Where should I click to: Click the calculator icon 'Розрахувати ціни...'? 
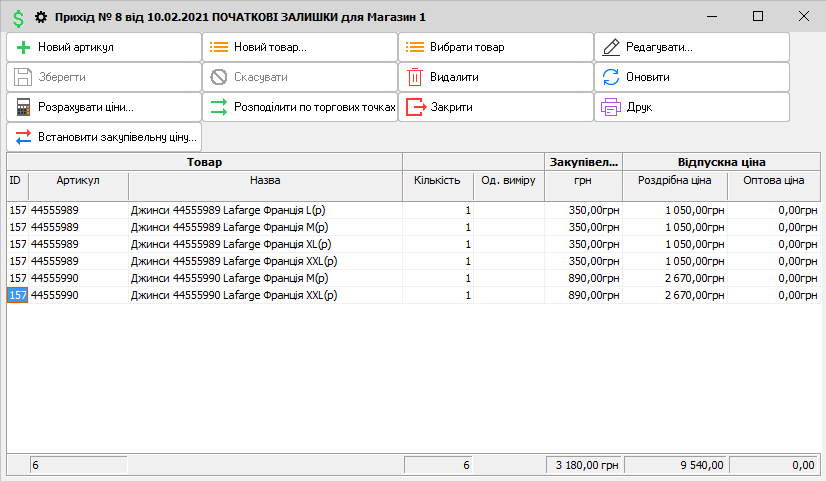[x=24, y=107]
